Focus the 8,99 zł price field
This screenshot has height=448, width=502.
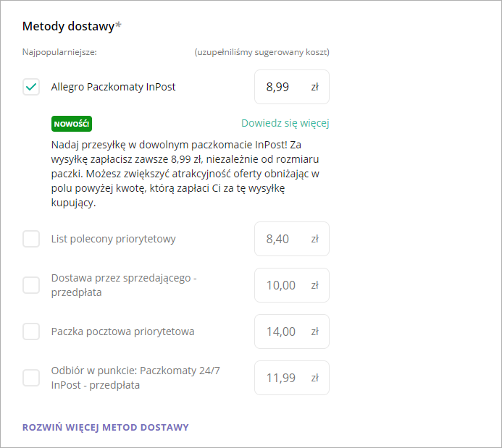279,88
